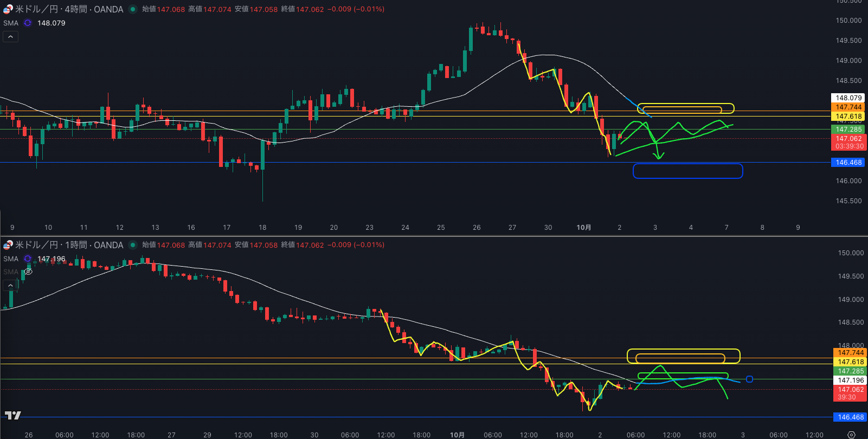Screen dimensions: 868x439
Task: Open chart settings via the bottom-right gear icon
Action: pos(851,435)
